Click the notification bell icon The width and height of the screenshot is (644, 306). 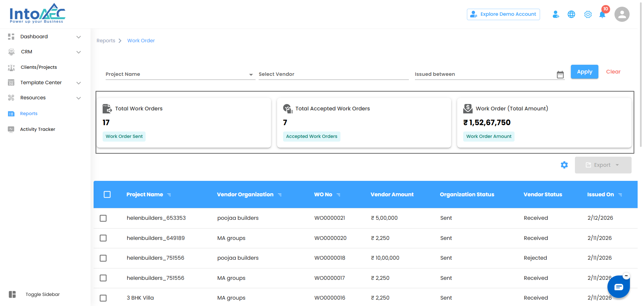pyautogui.click(x=602, y=15)
